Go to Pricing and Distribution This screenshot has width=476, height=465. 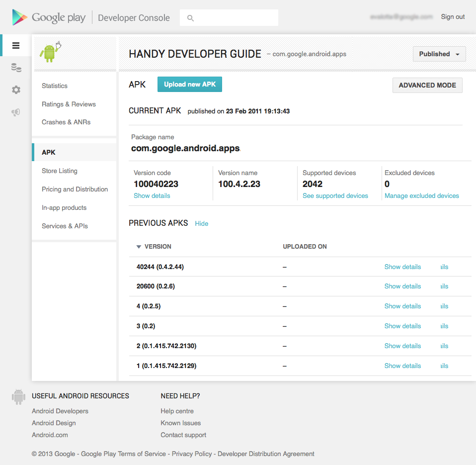75,189
